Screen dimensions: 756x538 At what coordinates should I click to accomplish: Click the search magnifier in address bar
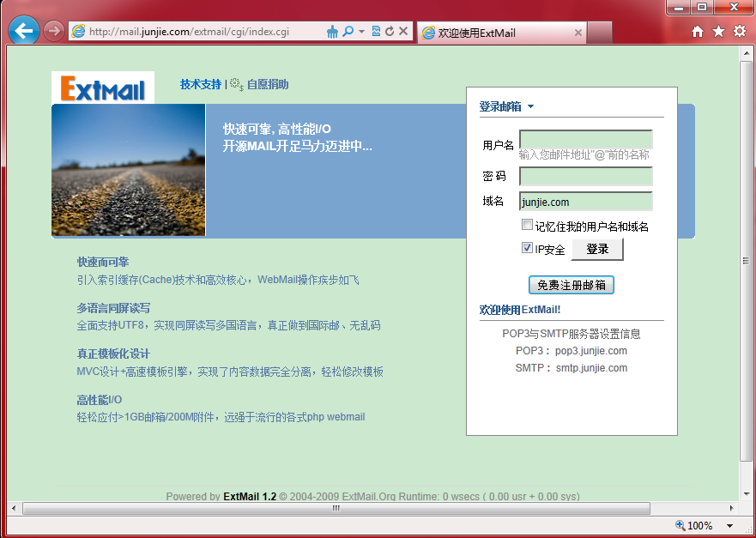pos(348,32)
